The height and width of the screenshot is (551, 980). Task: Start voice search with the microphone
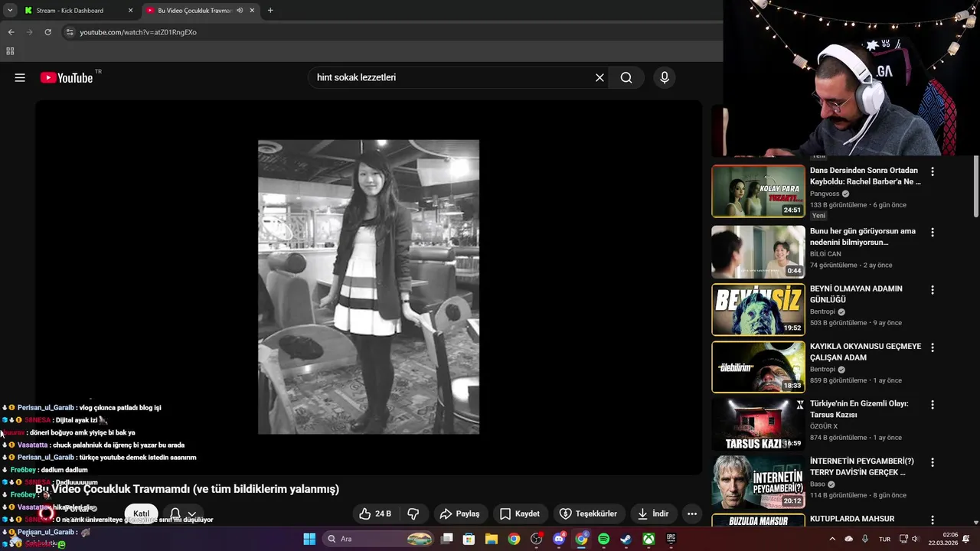[x=664, y=77]
